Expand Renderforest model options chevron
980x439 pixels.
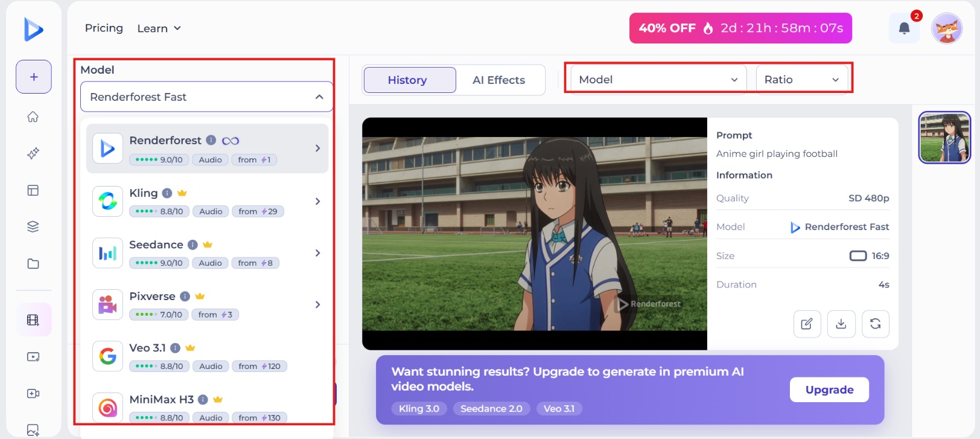coord(317,149)
